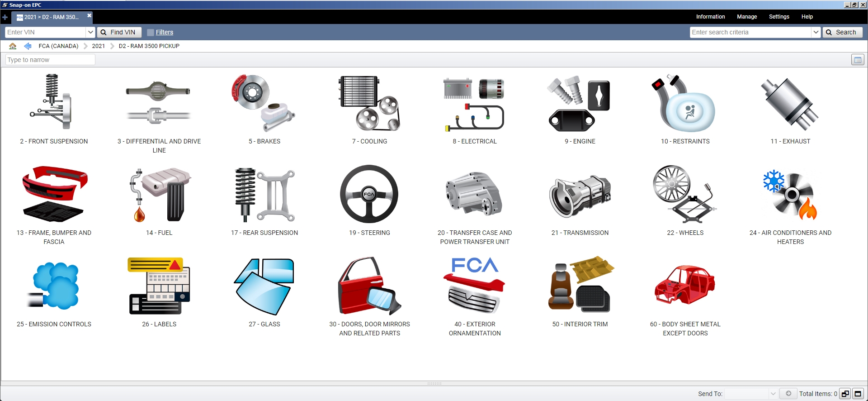Click the Send To go button

coord(788,393)
